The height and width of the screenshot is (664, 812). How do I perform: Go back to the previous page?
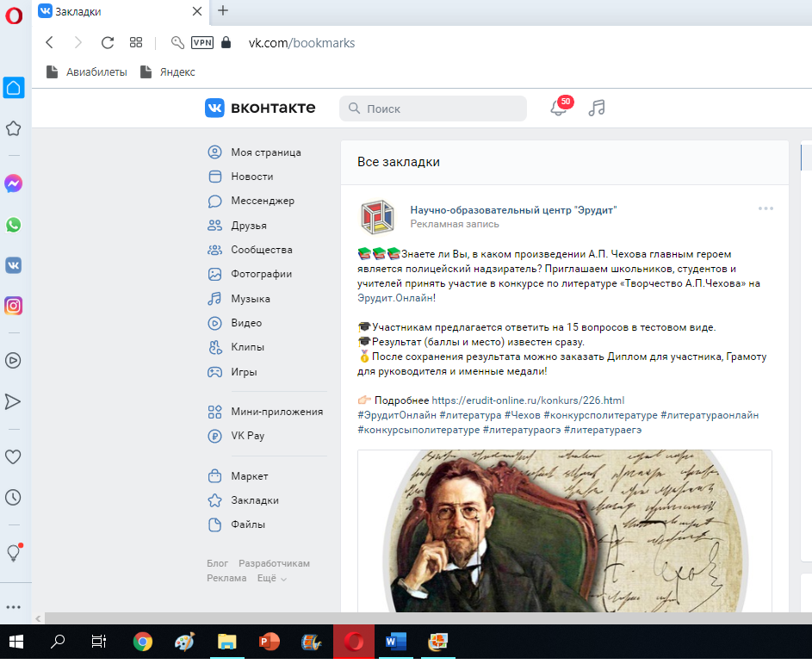point(50,42)
